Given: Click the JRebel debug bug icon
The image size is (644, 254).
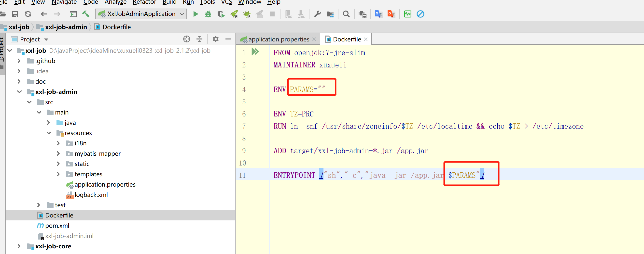Looking at the screenshot, I should [247, 14].
